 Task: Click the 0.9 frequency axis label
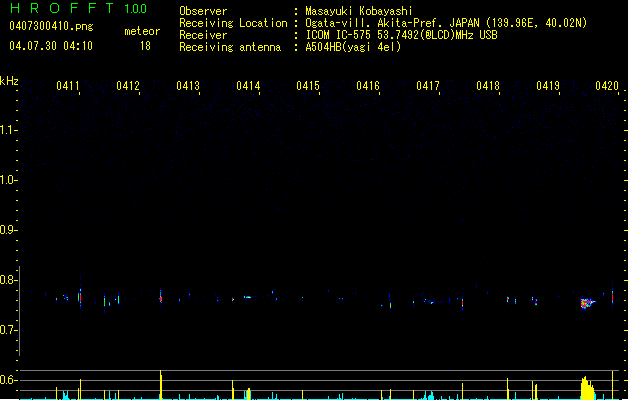pyautogui.click(x=7, y=230)
